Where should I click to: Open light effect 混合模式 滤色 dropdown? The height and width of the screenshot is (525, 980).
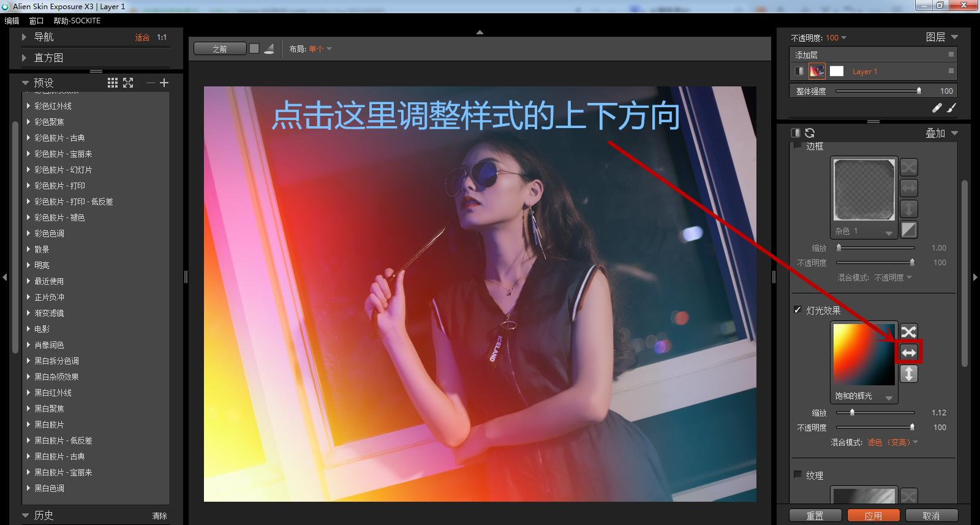click(892, 442)
